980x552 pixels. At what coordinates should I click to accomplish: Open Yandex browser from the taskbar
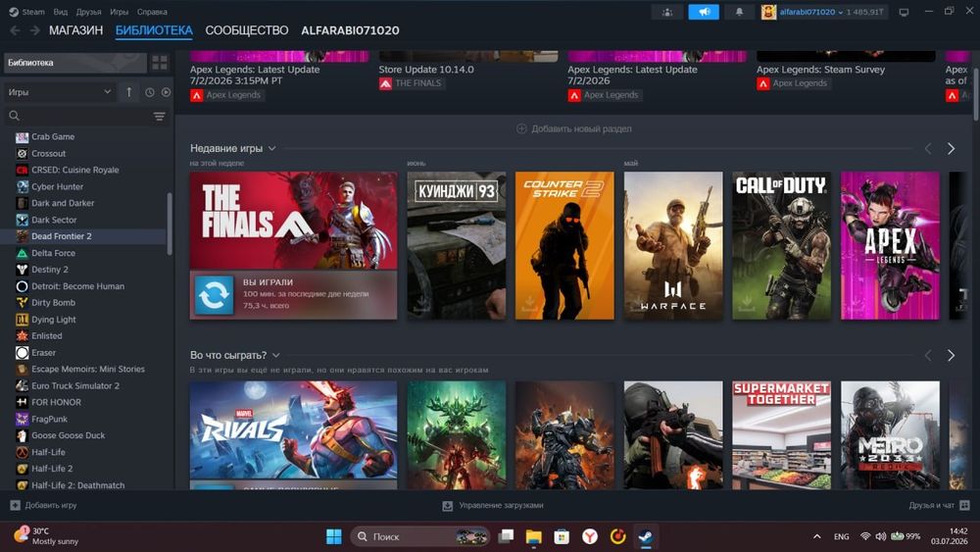coord(589,536)
